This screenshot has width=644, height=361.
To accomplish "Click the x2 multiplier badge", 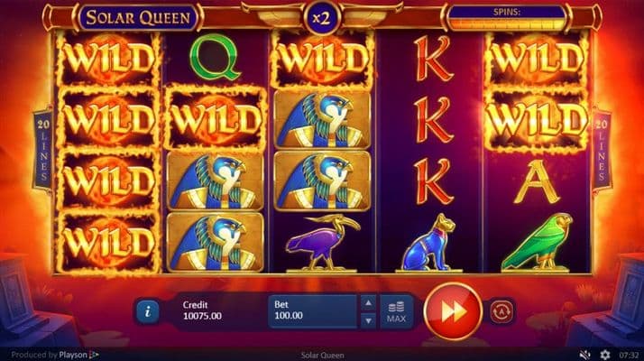I will point(322,18).
